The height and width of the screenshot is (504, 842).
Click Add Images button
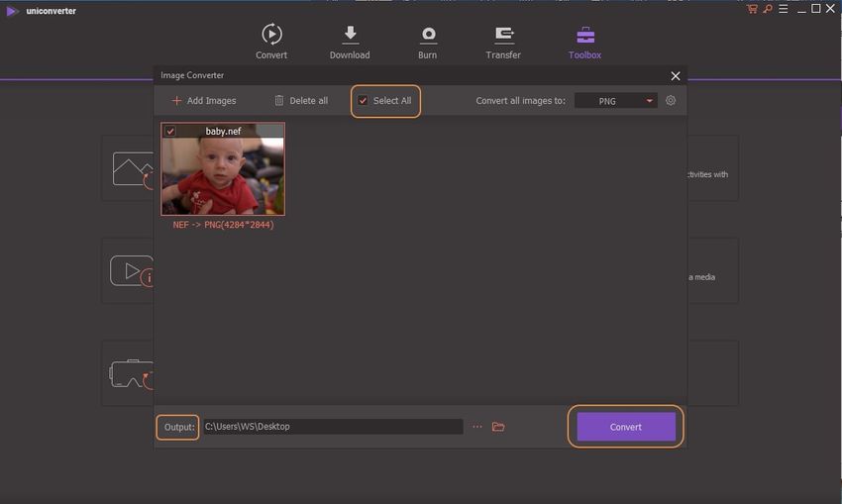204,101
